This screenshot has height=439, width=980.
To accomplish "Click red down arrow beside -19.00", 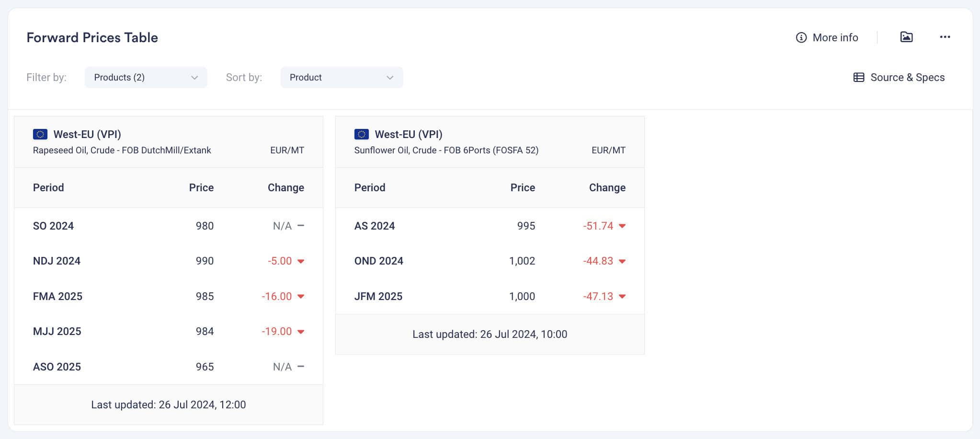I will [x=300, y=332].
